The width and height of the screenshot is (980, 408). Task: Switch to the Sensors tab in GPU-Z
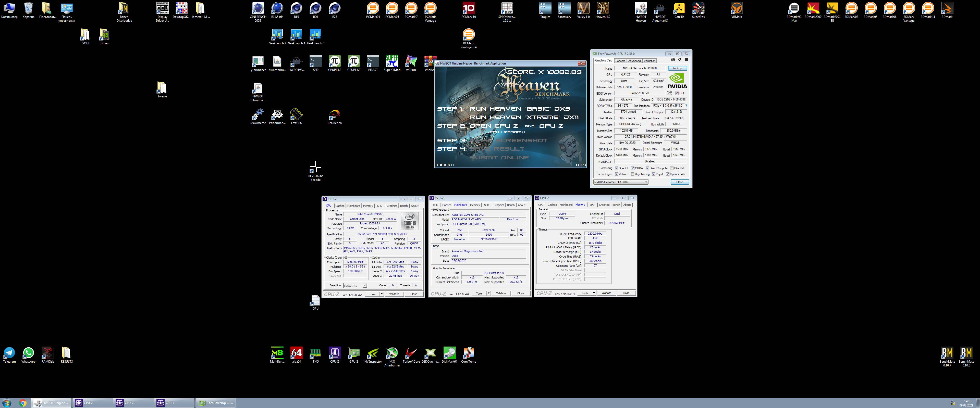620,61
